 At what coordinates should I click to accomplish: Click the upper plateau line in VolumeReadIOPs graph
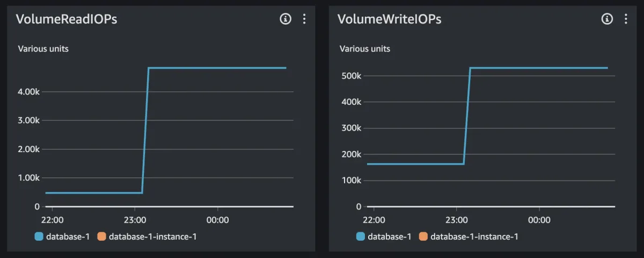[215, 68]
